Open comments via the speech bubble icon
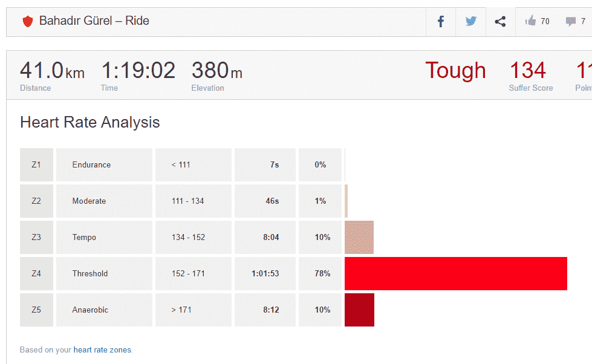The height and width of the screenshot is (364, 592). (570, 22)
